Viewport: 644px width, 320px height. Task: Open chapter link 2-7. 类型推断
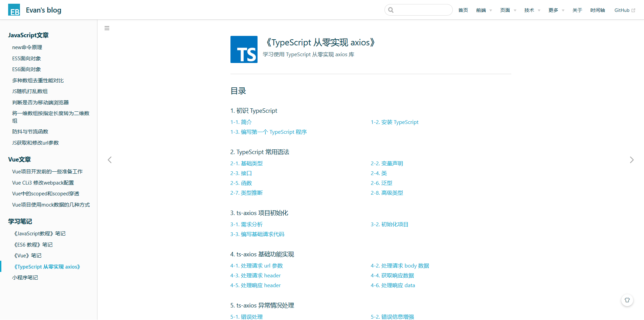click(246, 193)
